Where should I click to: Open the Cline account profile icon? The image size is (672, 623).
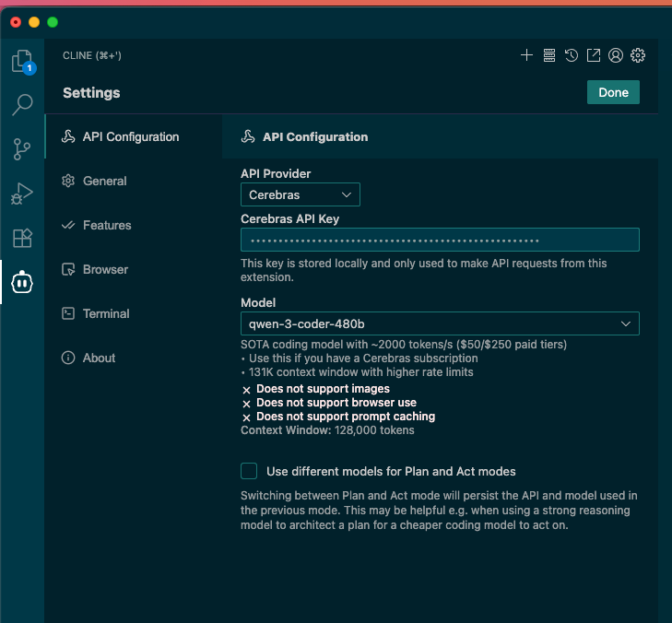616,55
